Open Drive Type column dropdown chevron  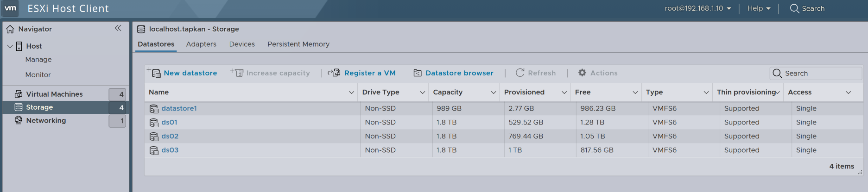[422, 93]
